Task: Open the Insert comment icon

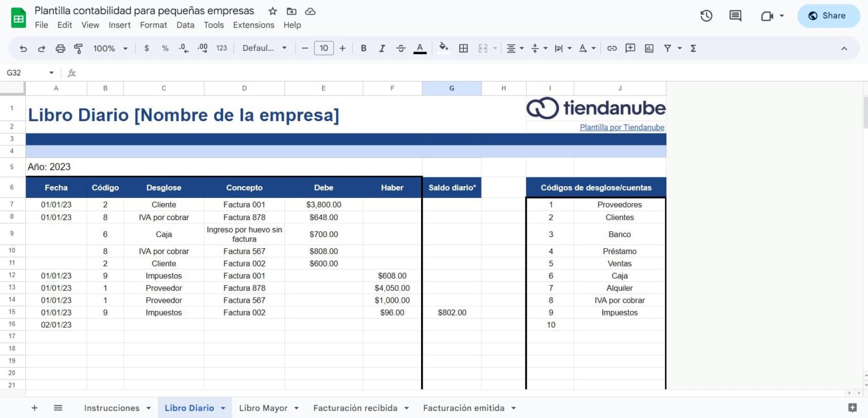Action: click(630, 48)
